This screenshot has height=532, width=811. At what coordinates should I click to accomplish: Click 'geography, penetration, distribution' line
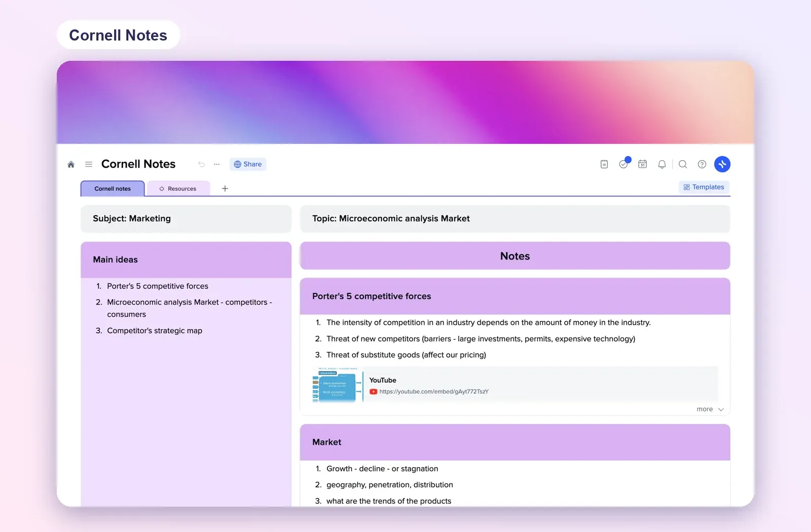click(390, 485)
